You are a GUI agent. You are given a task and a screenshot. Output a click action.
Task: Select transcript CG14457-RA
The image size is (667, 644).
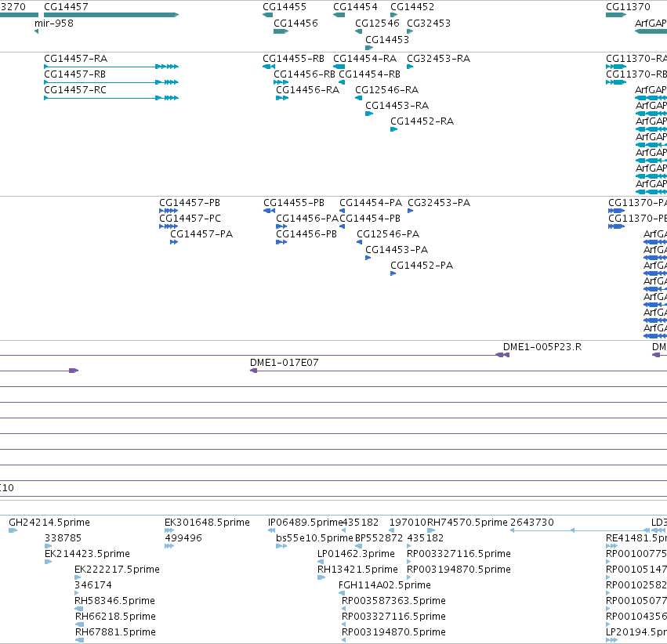[76, 58]
